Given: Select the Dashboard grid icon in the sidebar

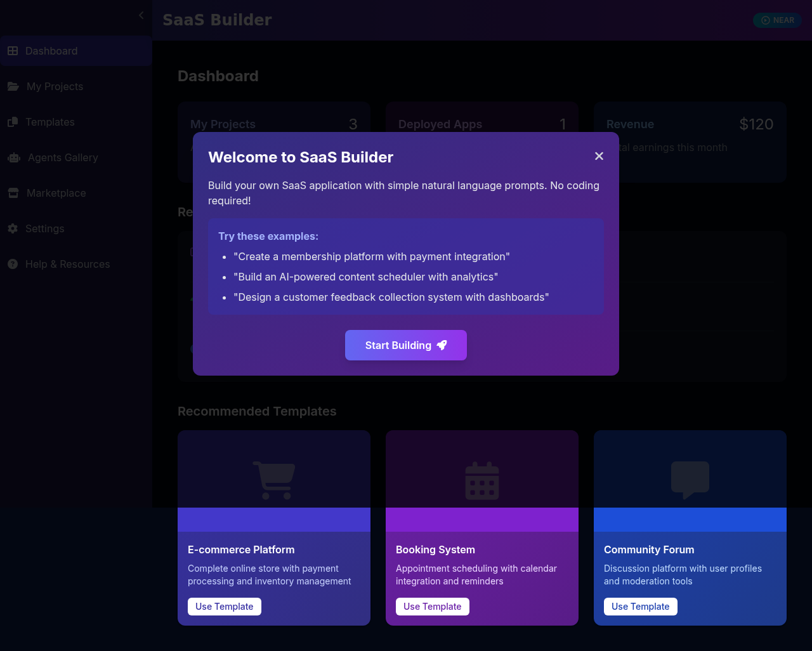Looking at the screenshot, I should [13, 51].
